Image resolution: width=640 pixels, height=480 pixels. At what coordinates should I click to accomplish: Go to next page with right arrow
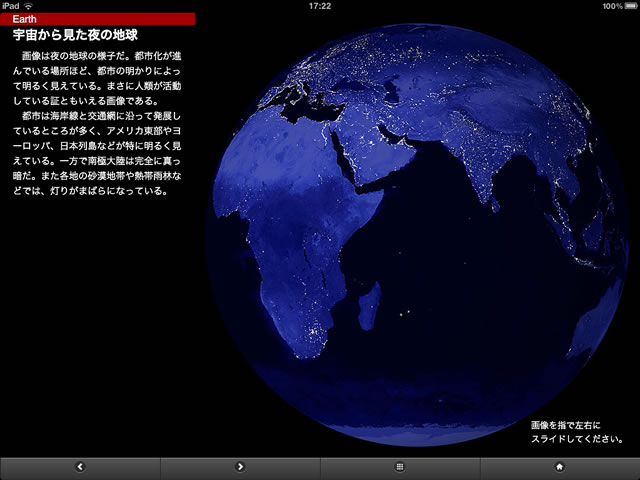click(x=240, y=467)
